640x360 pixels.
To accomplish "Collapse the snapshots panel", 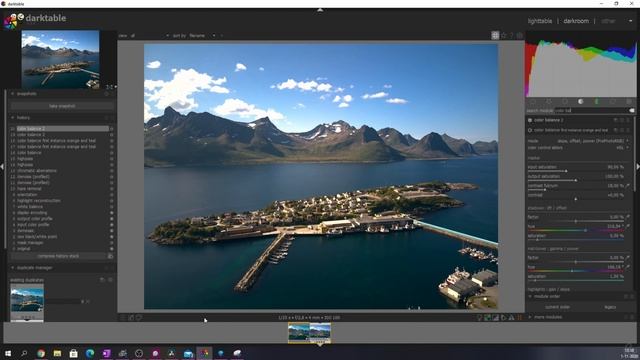I will coord(13,94).
